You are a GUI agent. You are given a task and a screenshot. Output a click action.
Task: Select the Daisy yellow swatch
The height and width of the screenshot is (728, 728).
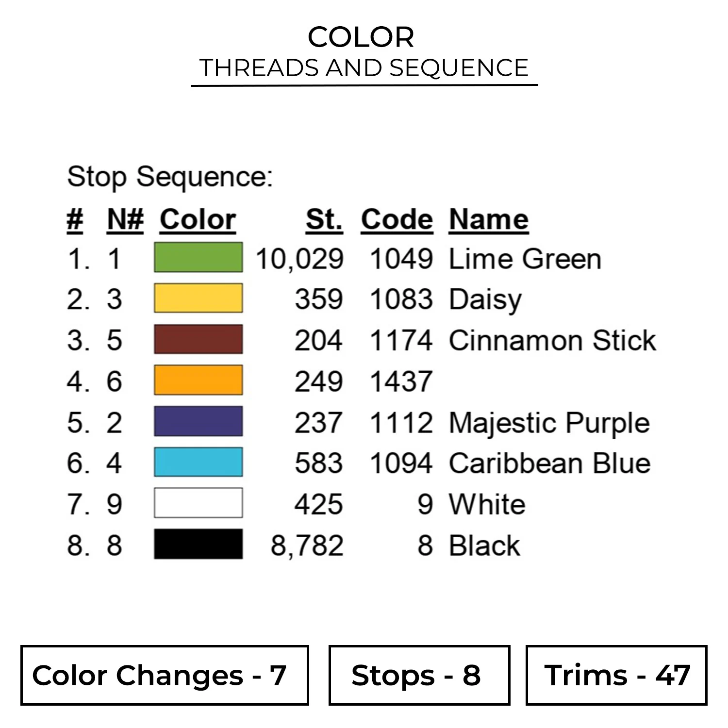pyautogui.click(x=198, y=298)
